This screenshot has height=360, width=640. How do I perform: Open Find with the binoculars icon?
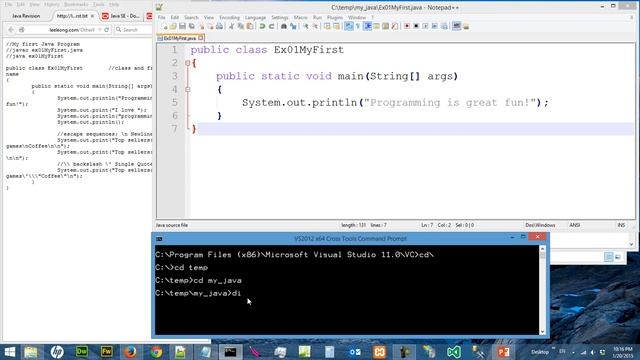tap(283, 26)
